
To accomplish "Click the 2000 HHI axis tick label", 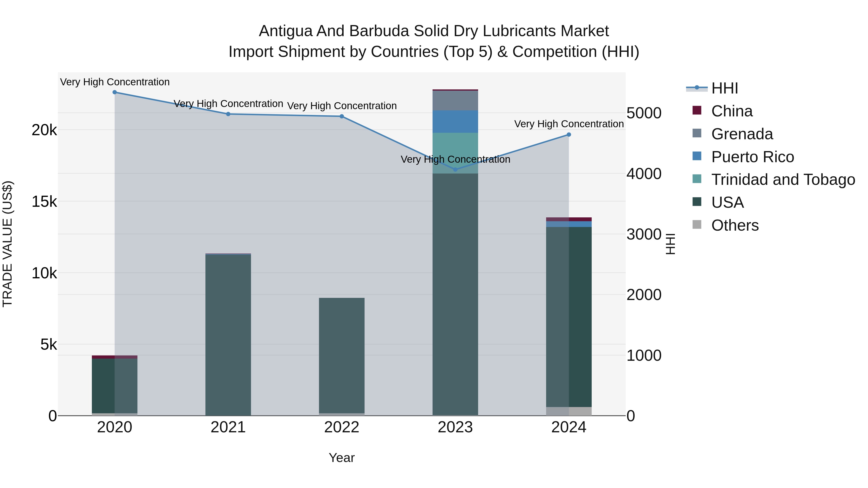I will [x=644, y=295].
